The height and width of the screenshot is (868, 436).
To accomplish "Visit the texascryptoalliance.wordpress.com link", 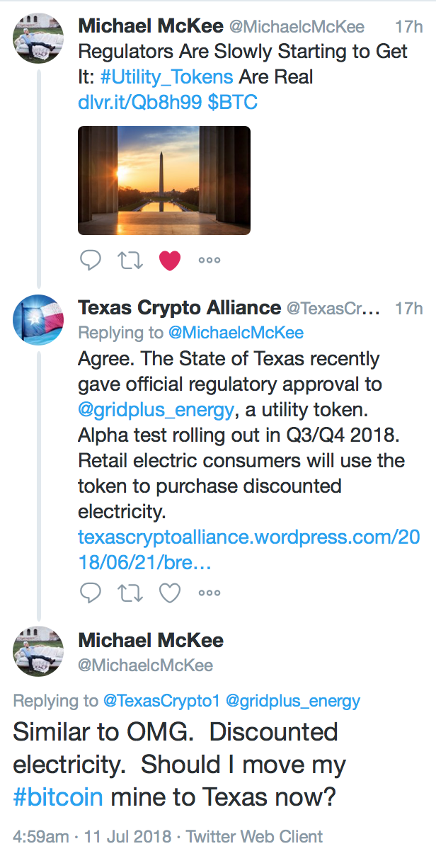I will 249,549.
